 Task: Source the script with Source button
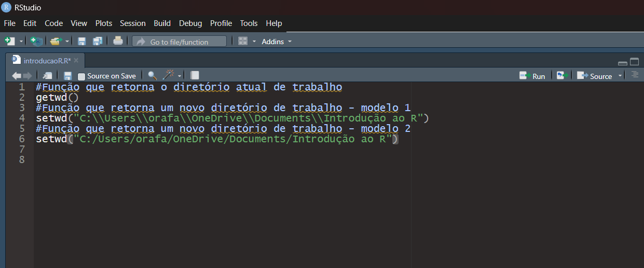pos(595,76)
